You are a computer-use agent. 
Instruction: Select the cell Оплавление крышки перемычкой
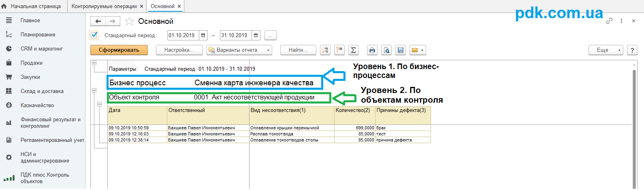(x=292, y=128)
